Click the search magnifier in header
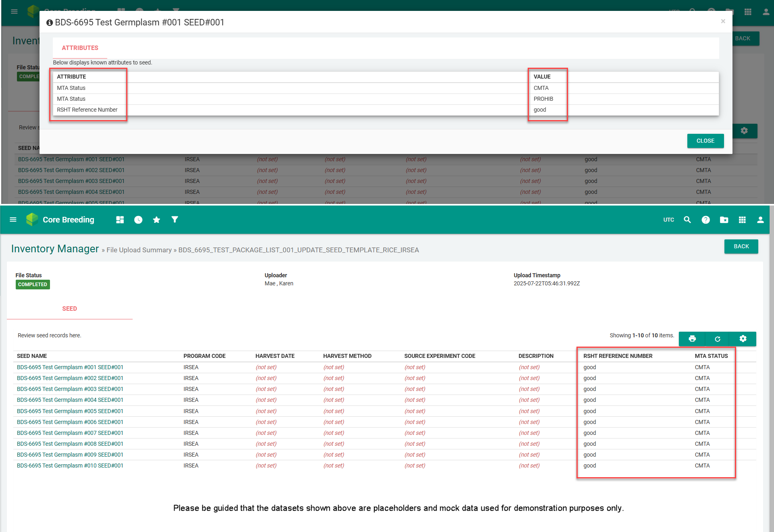774x532 pixels. click(687, 220)
